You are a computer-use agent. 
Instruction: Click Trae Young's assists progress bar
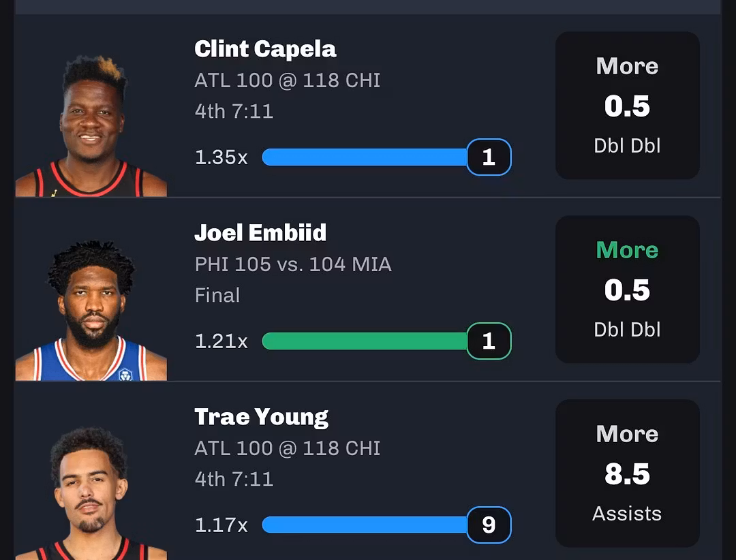tap(365, 525)
